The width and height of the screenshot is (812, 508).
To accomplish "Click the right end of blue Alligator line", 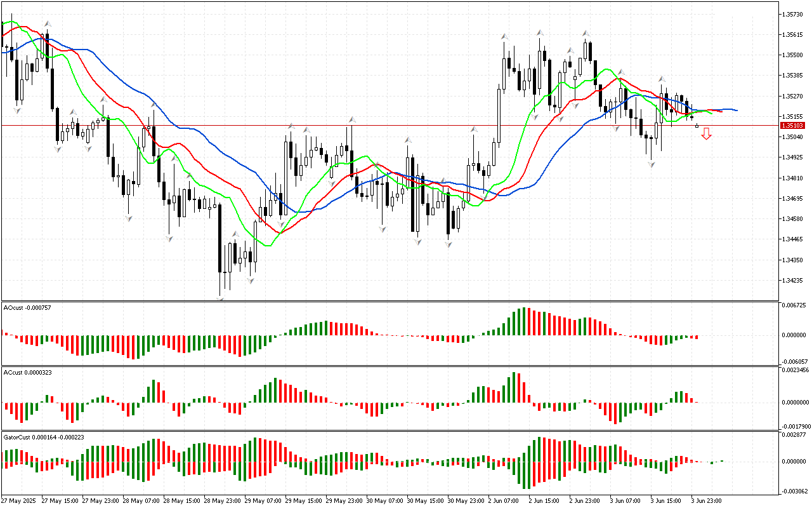I will coord(736,110).
